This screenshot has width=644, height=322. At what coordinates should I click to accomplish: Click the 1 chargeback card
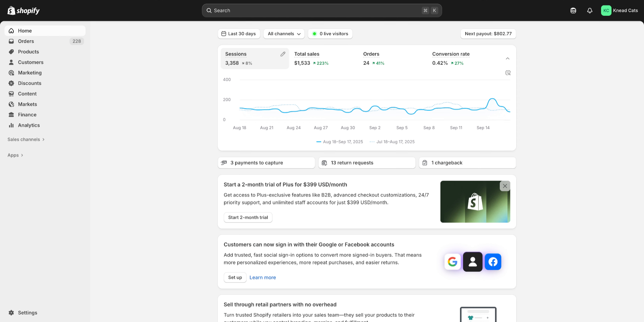point(467,163)
